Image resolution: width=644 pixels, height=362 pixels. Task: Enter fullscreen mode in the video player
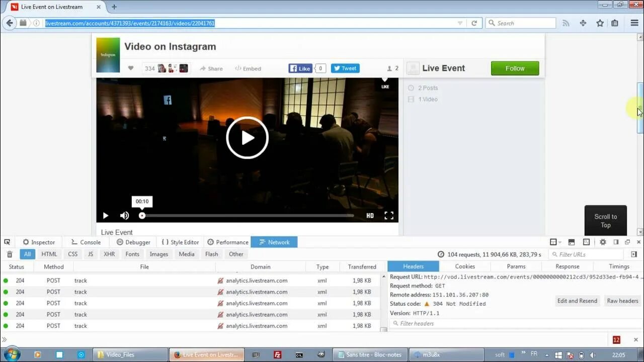[389, 216]
